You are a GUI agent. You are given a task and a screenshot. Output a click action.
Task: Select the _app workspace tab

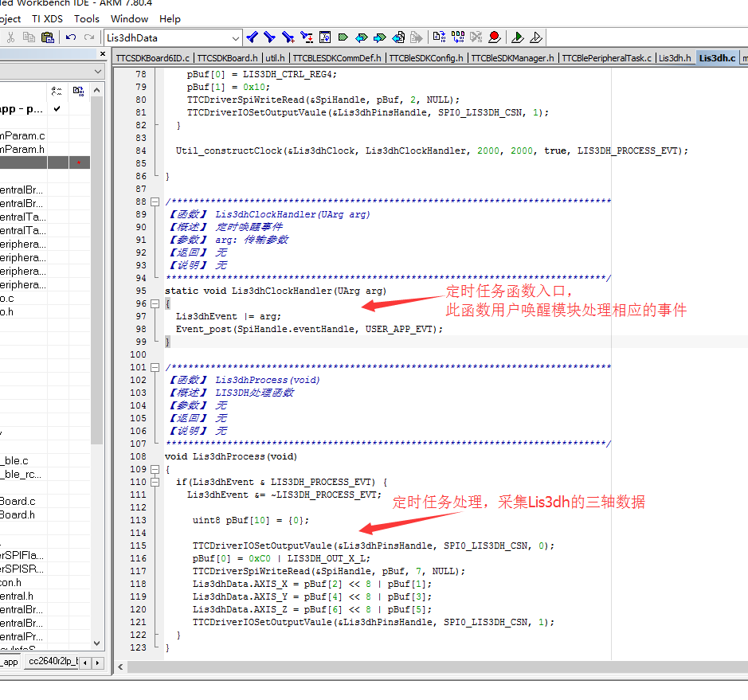[x=10, y=662]
